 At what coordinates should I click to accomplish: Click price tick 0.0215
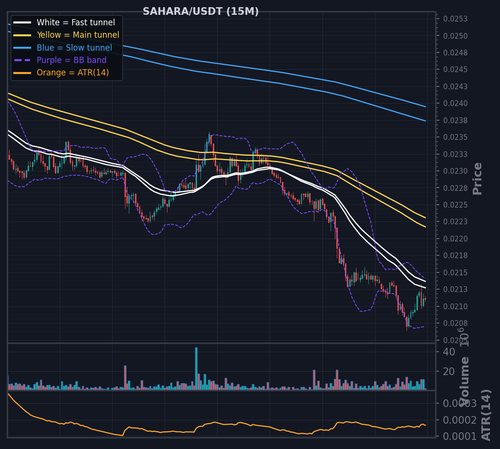pos(455,273)
